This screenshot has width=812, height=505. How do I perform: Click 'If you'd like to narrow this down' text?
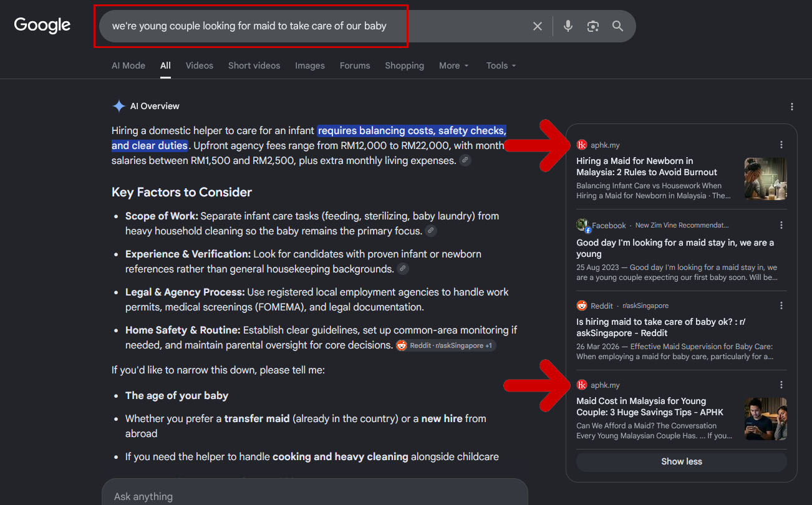218,370
